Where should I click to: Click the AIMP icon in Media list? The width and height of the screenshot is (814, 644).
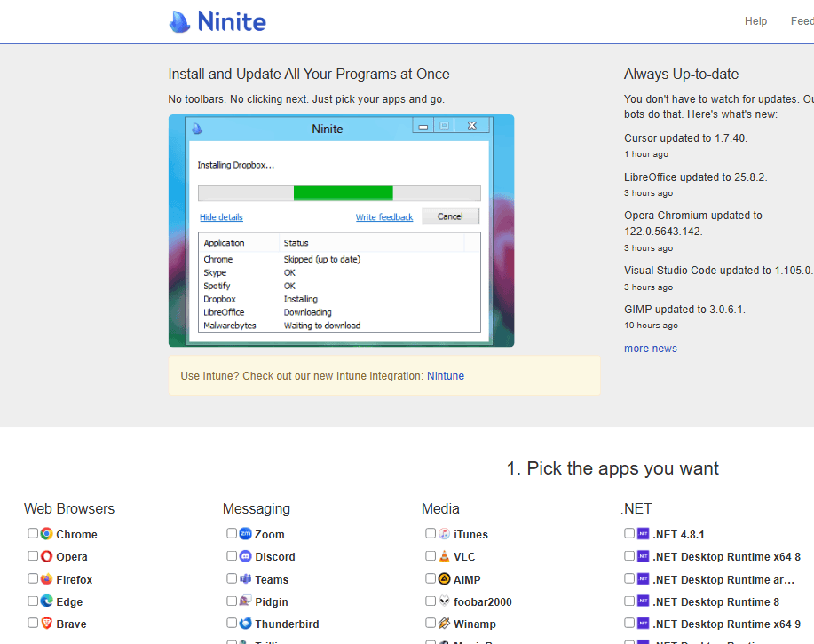[x=445, y=579]
